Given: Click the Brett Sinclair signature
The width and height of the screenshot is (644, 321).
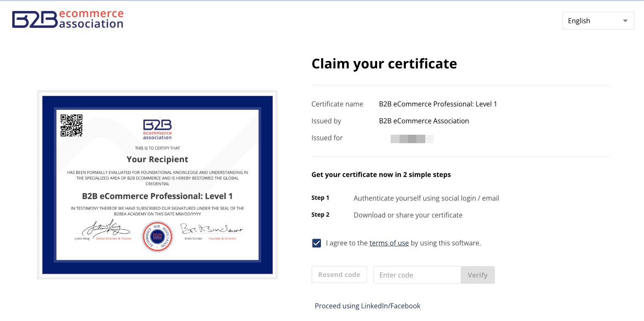Looking at the screenshot, I should (212, 229).
